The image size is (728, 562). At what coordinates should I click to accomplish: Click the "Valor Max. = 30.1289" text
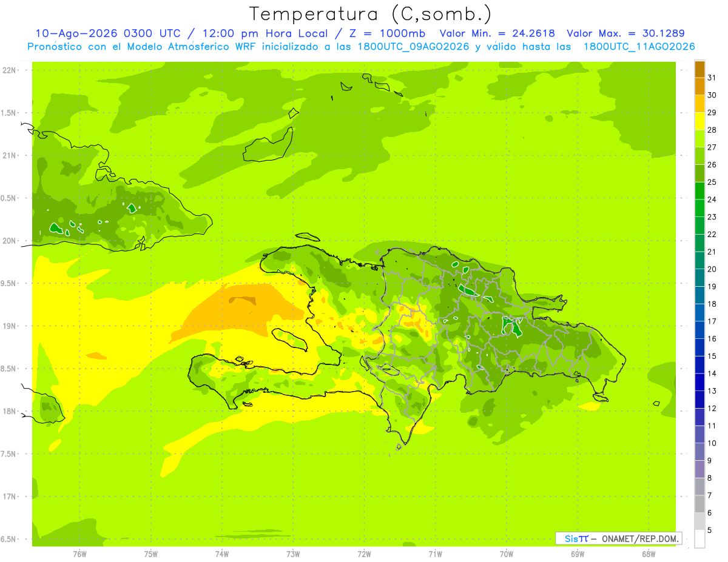pos(625,33)
